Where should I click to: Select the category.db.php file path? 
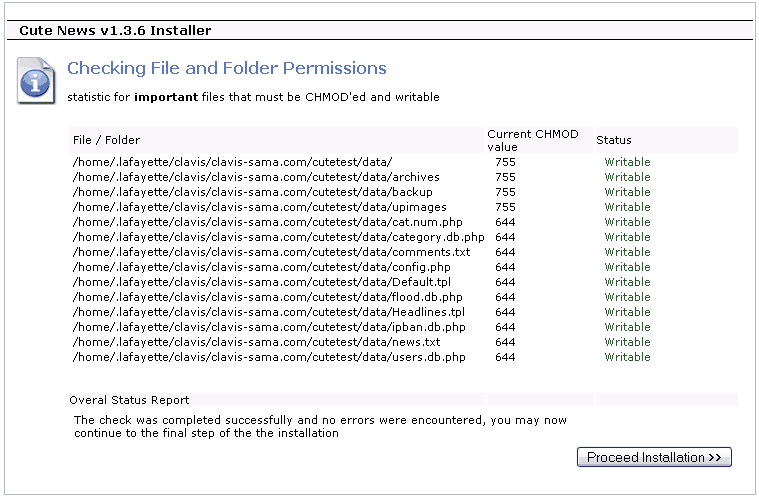tap(278, 237)
